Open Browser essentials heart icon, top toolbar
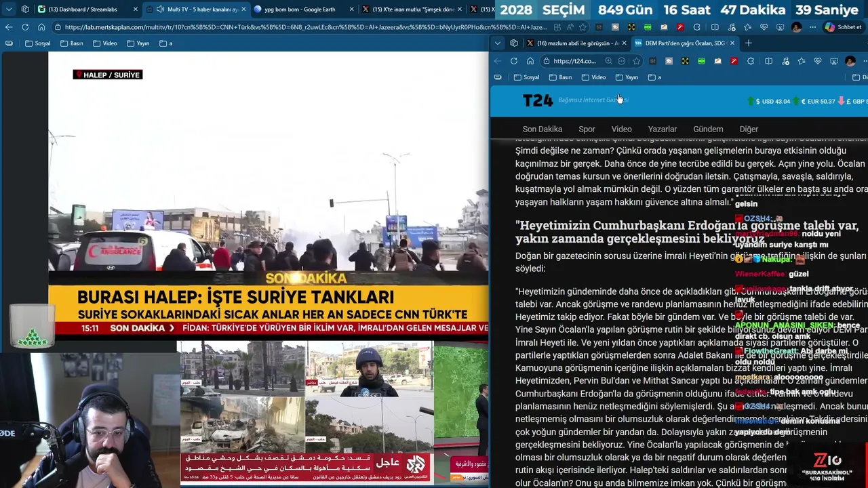 pos(764,27)
